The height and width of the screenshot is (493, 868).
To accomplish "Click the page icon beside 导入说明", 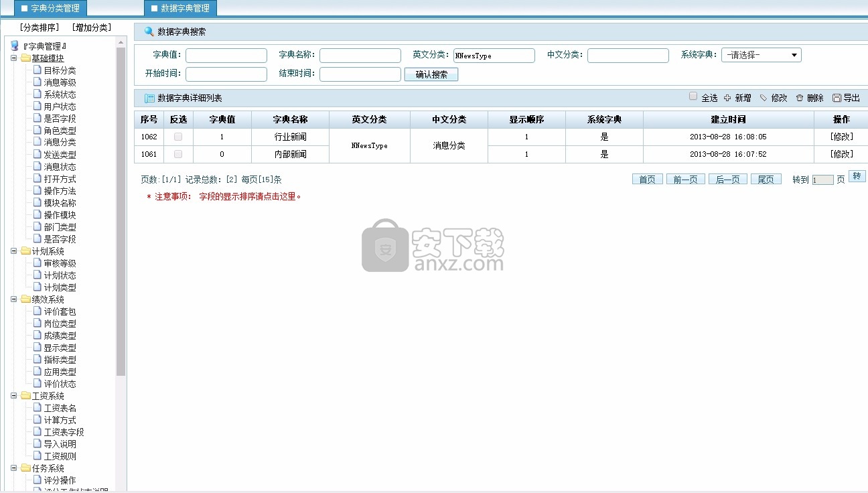I will click(x=38, y=443).
